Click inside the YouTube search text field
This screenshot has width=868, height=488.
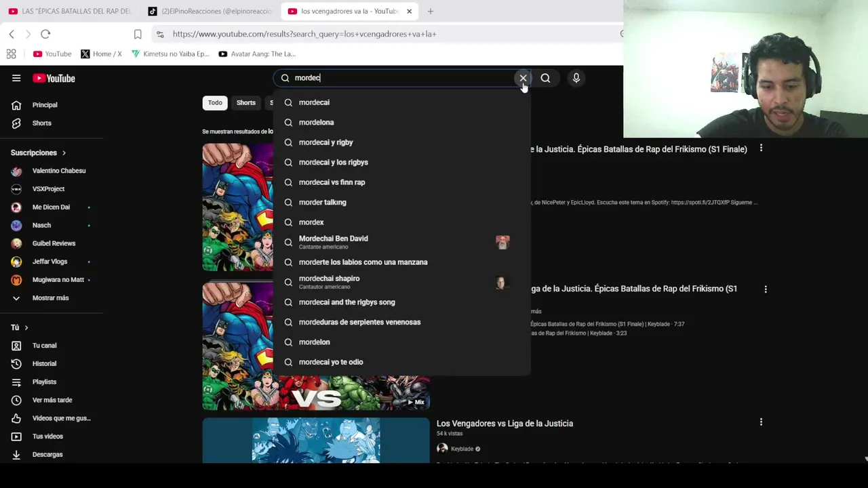point(403,78)
